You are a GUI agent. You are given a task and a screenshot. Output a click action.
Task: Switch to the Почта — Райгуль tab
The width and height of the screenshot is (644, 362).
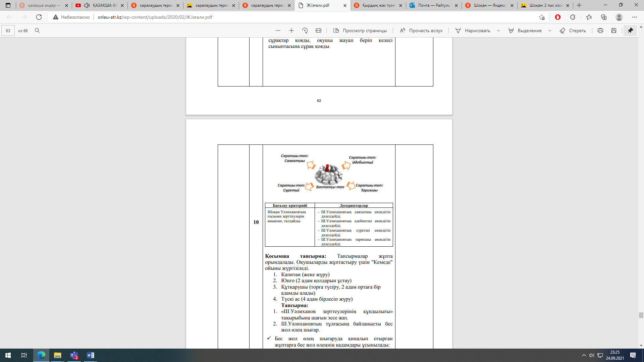point(433,5)
